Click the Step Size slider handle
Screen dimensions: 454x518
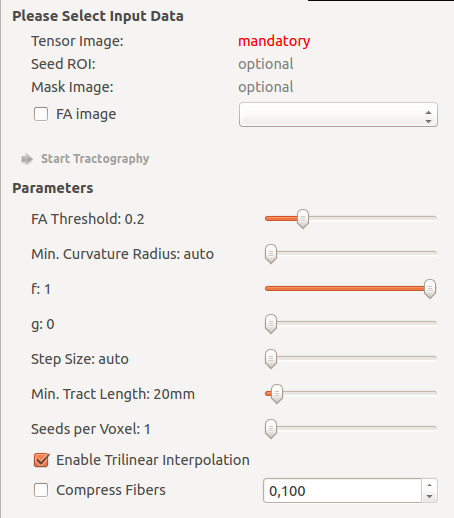tap(271, 359)
